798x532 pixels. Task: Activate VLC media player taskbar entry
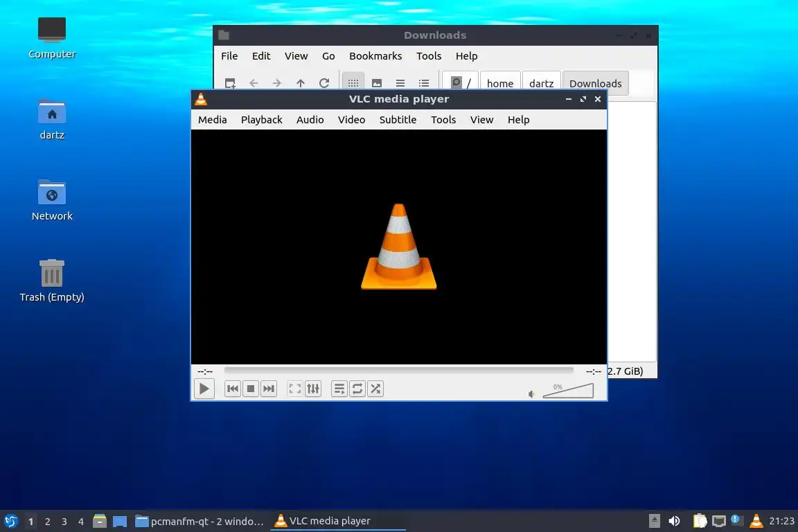[x=338, y=521]
